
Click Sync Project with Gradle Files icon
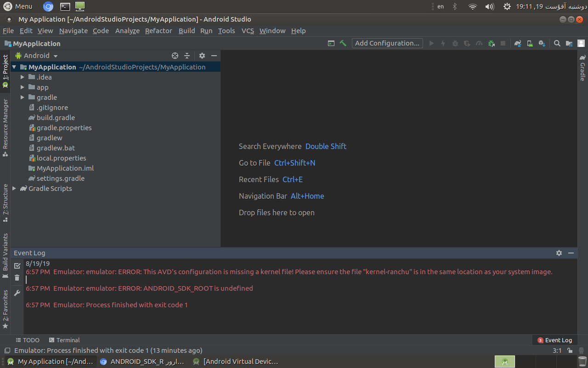(x=518, y=43)
